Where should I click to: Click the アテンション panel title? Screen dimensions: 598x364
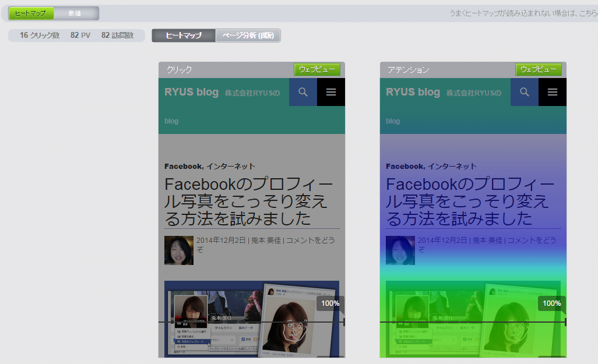point(409,70)
